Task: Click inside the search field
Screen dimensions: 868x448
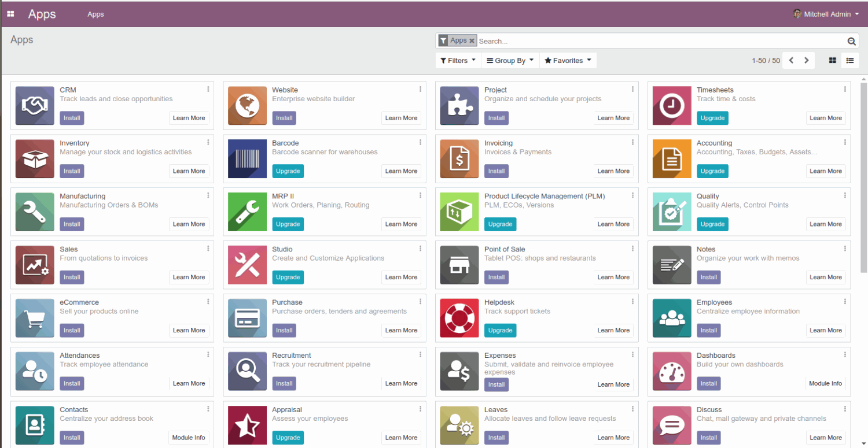Action: click(579, 40)
